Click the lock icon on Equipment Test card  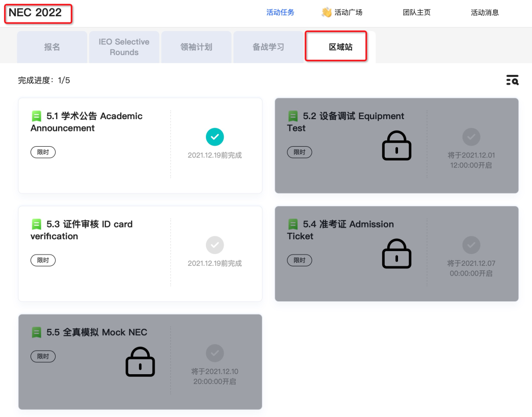tap(397, 145)
